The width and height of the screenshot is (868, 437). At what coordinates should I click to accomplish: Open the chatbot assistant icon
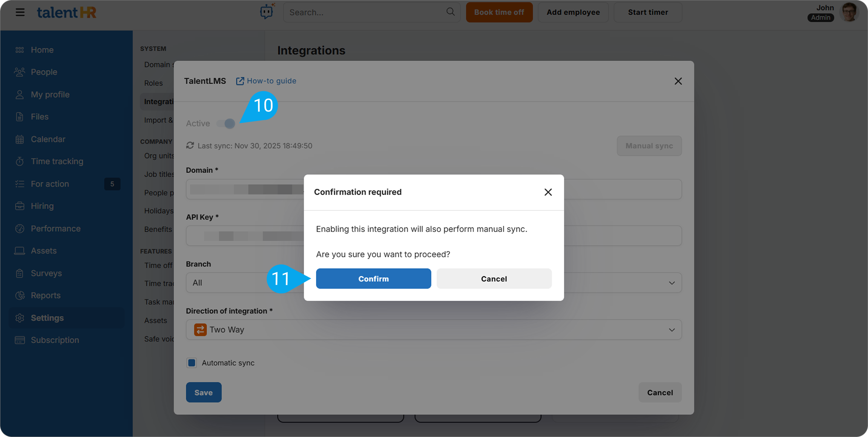coord(267,12)
